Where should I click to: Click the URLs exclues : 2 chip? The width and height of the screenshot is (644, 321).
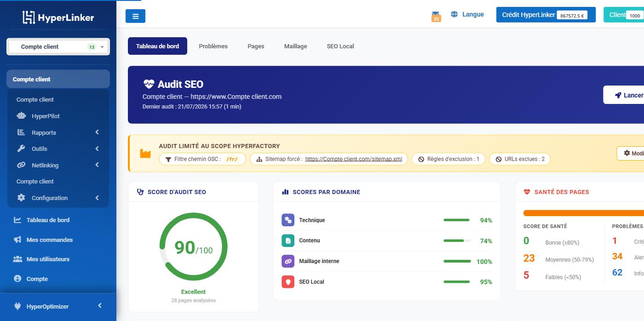click(520, 159)
